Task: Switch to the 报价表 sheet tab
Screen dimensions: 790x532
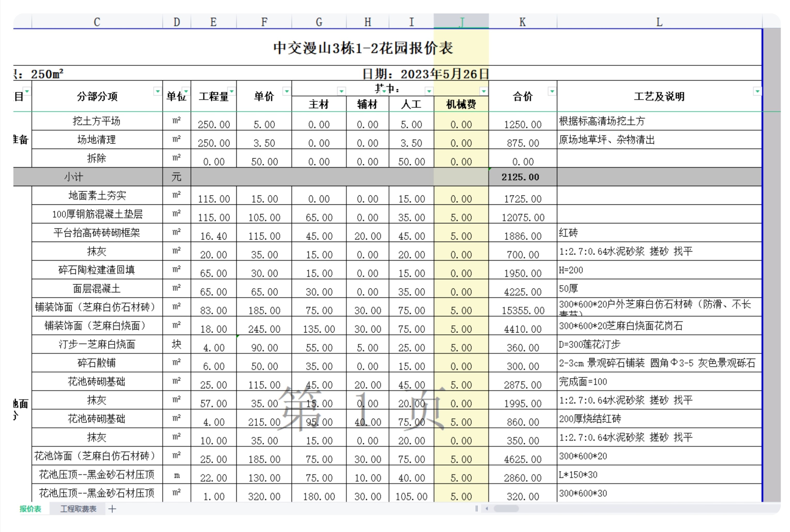Action: click(30, 509)
